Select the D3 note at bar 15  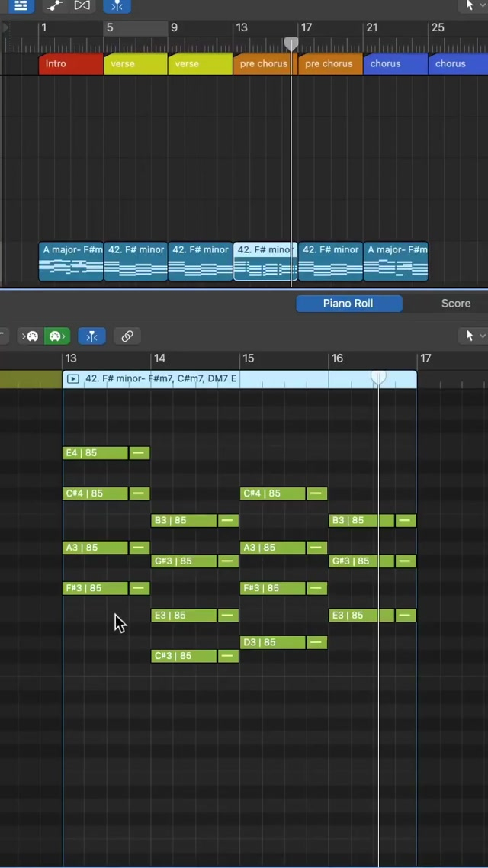272,643
